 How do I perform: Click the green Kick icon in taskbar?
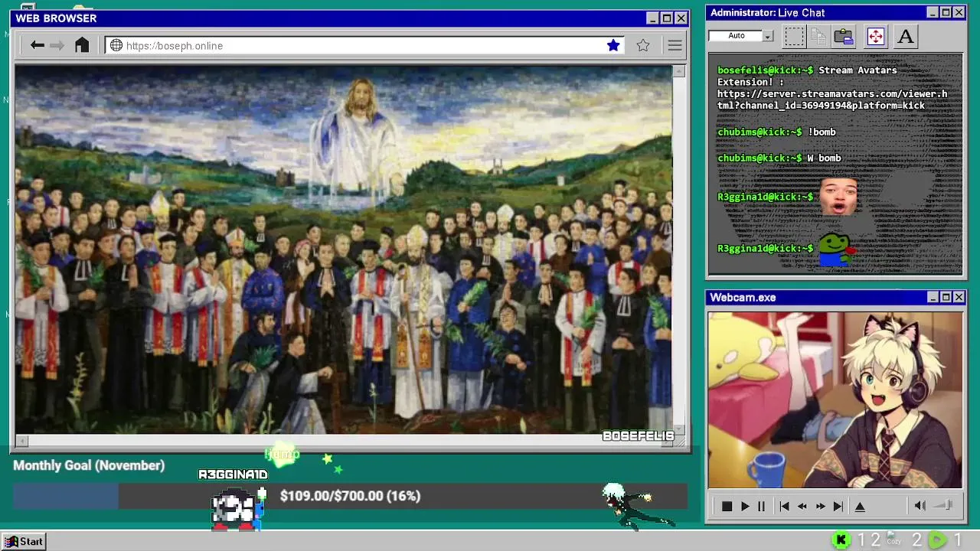coord(841,540)
